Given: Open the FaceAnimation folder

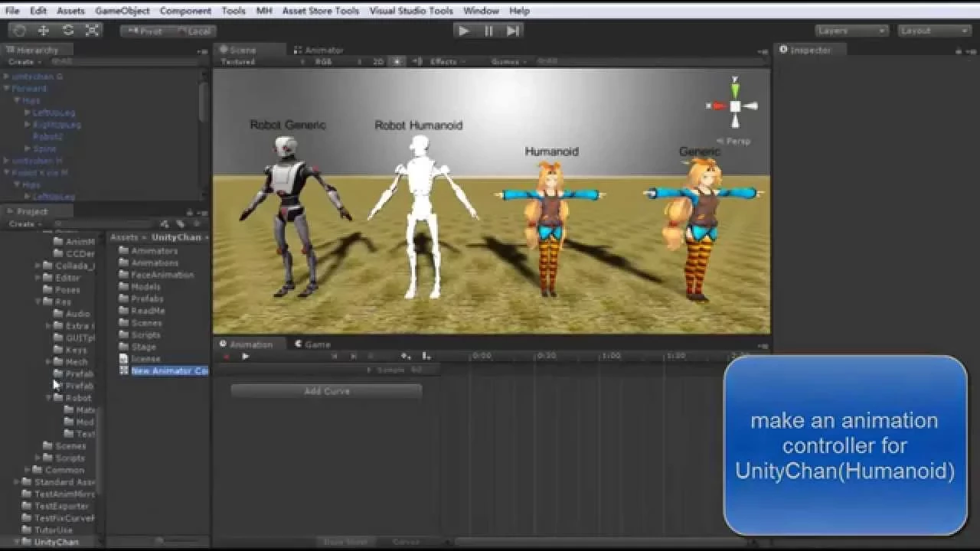Looking at the screenshot, I should (x=156, y=275).
